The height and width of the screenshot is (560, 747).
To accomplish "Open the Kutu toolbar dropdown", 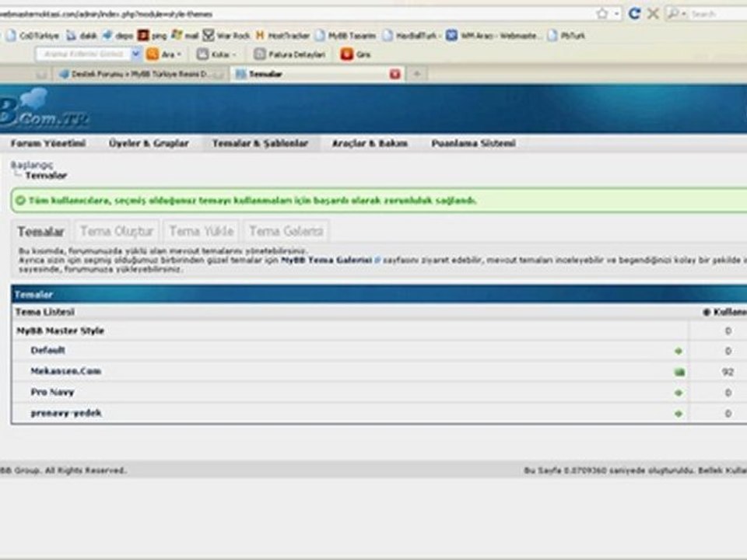I will [x=217, y=54].
